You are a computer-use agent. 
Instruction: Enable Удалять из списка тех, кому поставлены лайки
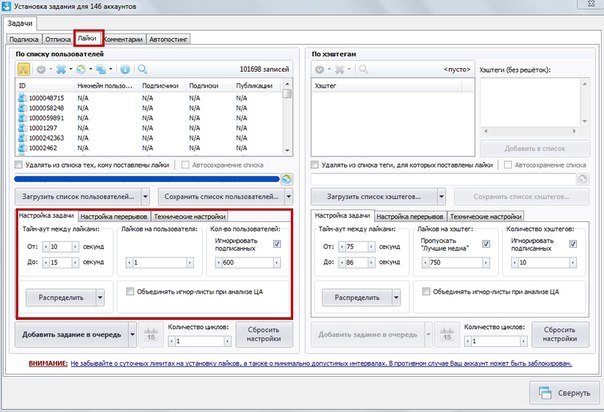point(18,165)
